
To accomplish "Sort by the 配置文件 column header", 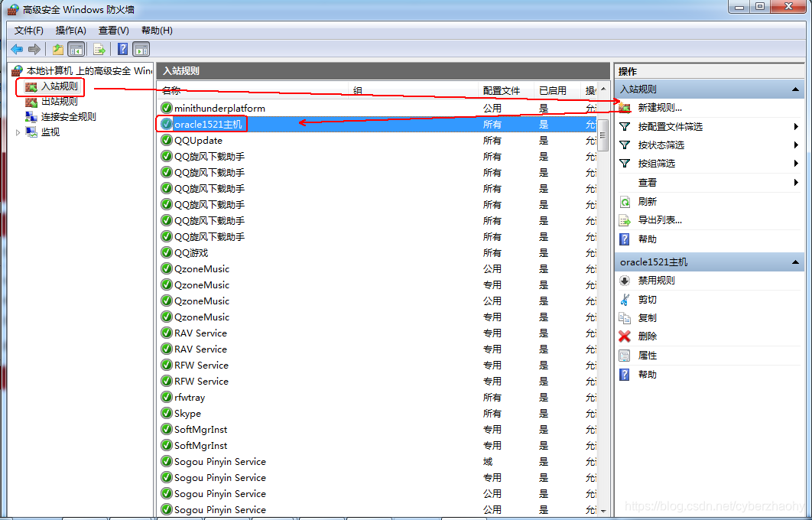I will coord(506,90).
